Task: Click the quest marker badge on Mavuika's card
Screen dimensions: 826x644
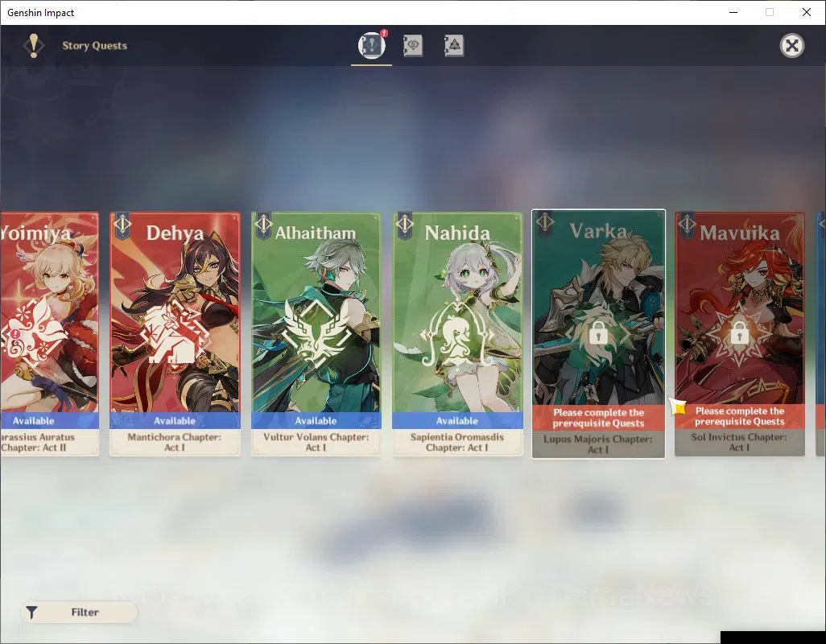Action: pos(687,225)
